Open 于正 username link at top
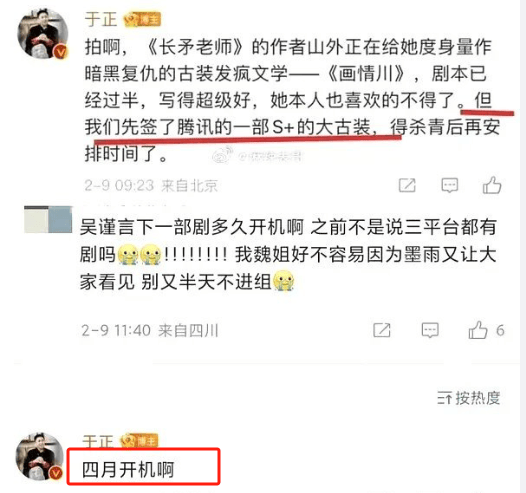 (101, 19)
